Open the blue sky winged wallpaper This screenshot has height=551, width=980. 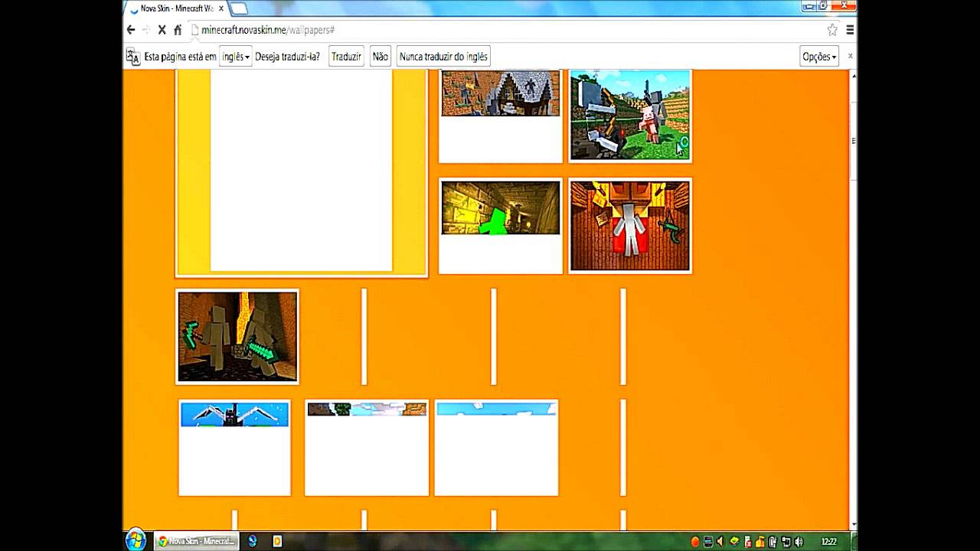point(234,448)
